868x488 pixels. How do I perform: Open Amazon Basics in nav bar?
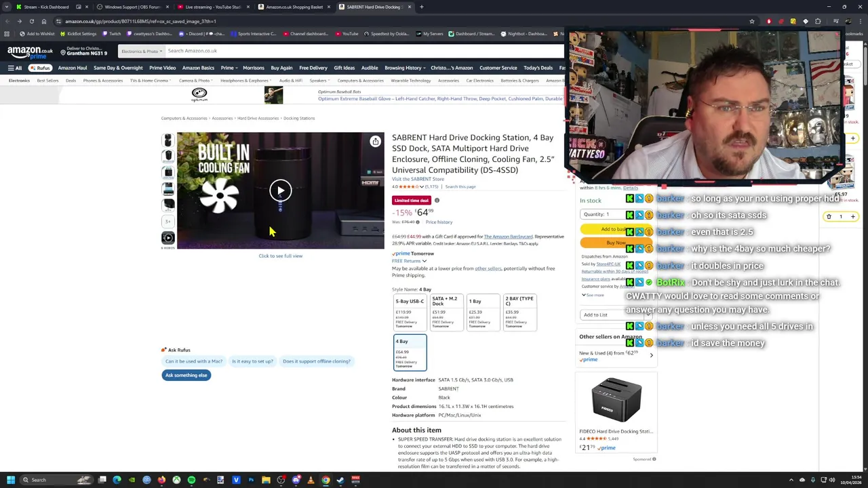coord(198,68)
